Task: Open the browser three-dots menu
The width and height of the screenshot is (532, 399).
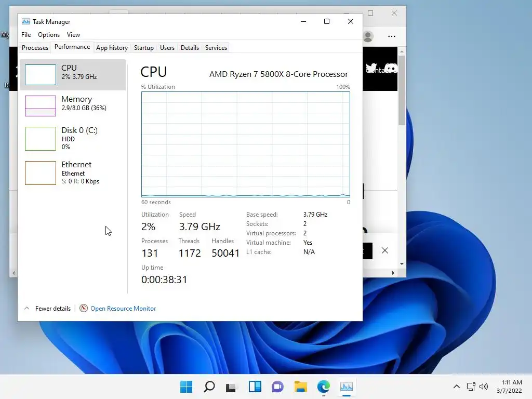Action: pos(392,36)
